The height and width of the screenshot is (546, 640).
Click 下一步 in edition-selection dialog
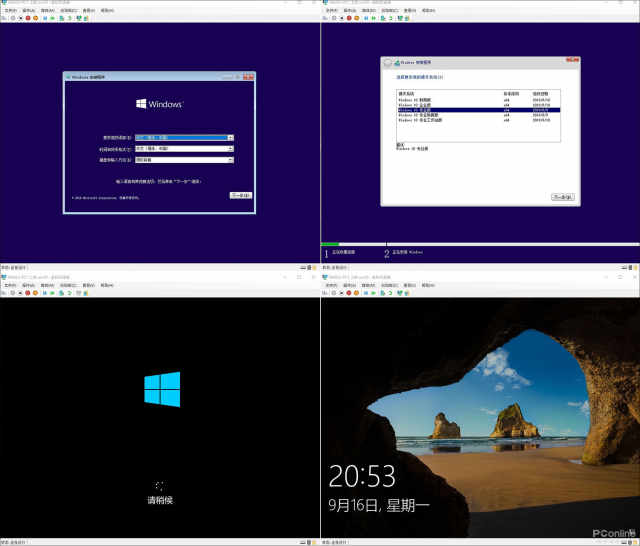(563, 197)
